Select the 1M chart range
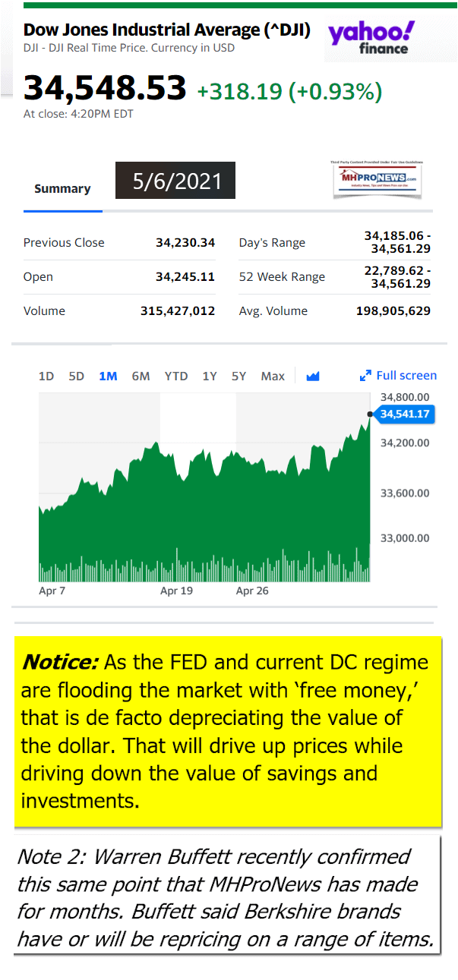The width and height of the screenshot is (458, 980). [108, 376]
